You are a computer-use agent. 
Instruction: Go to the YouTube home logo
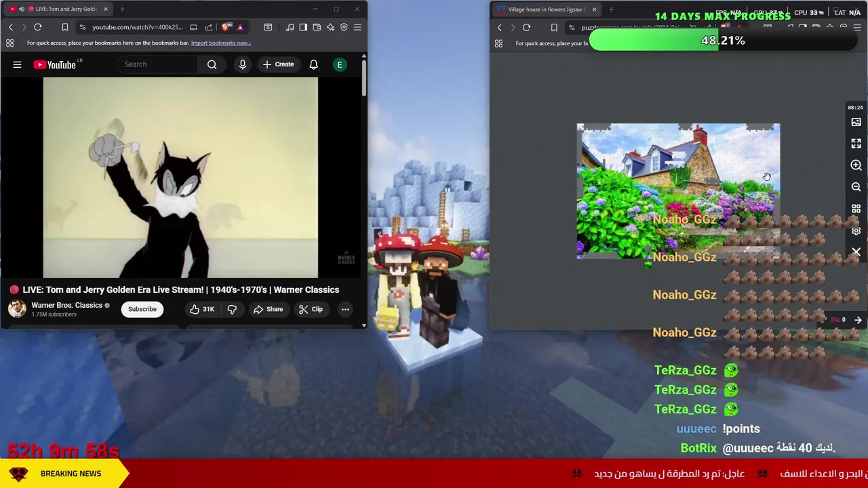pos(55,64)
